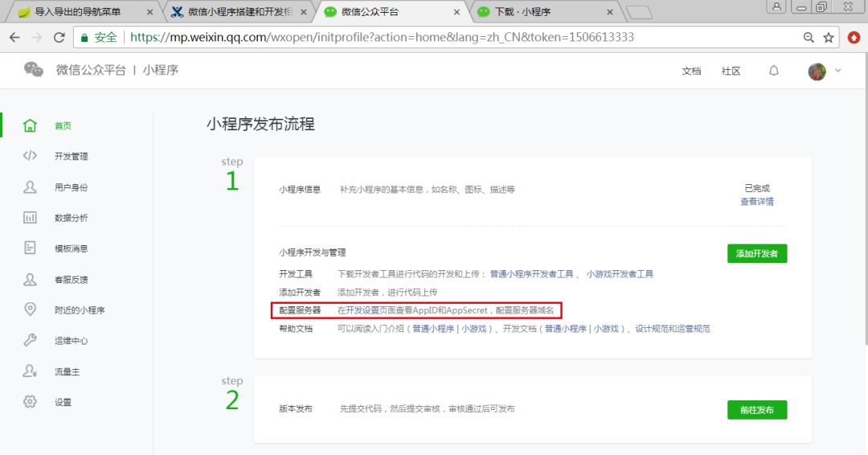Click 普通小程序 link in 开发文档
This screenshot has height=455, width=868.
565,329
